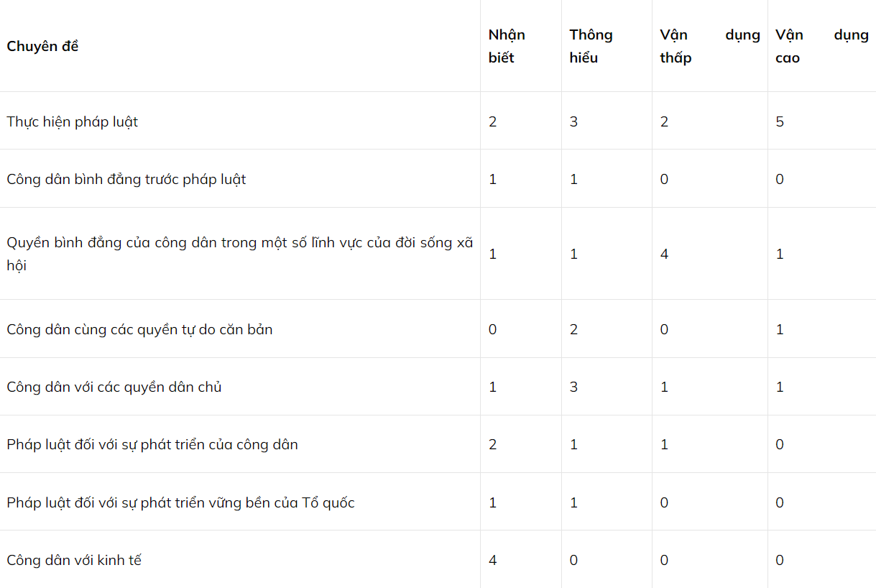The image size is (876, 588).
Task: Select the value 2 in "quyền tự do căn bản" row
Action: pyautogui.click(x=573, y=329)
